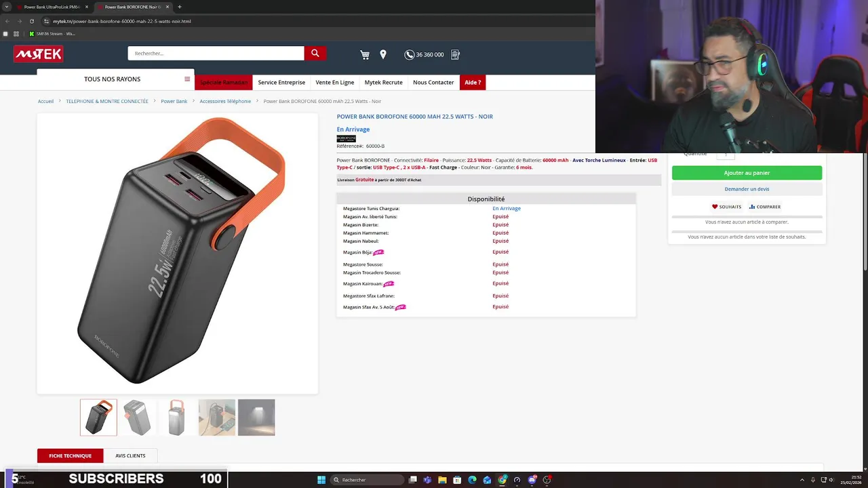868x488 pixels.
Task: Click the phone icon beside 36 360 000
Action: pyautogui.click(x=409, y=55)
